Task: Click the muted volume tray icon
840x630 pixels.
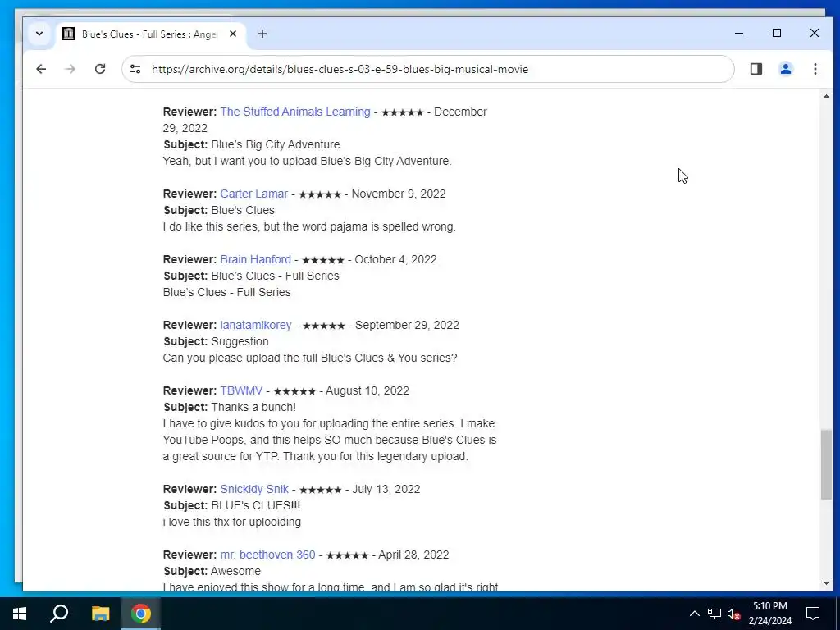Action: (x=733, y=614)
